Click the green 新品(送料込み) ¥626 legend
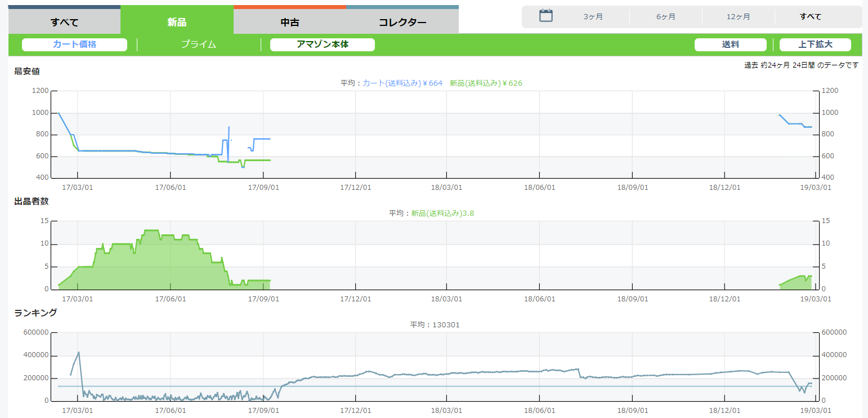Viewport: 868px width, 418px height. 486,83
